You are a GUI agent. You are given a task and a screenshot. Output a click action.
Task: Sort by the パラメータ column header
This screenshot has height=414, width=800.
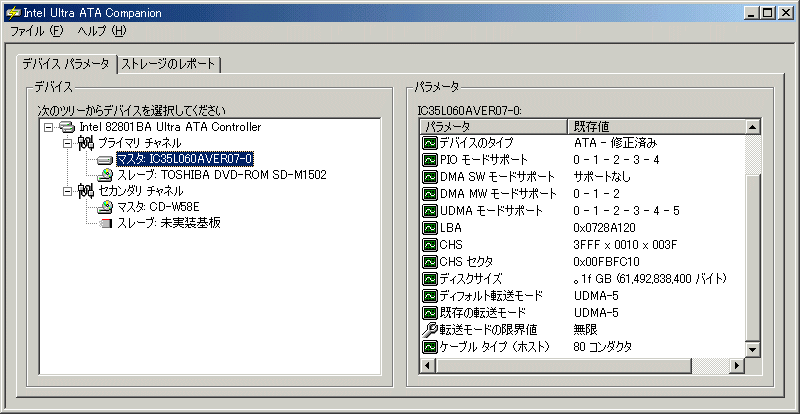point(493,126)
